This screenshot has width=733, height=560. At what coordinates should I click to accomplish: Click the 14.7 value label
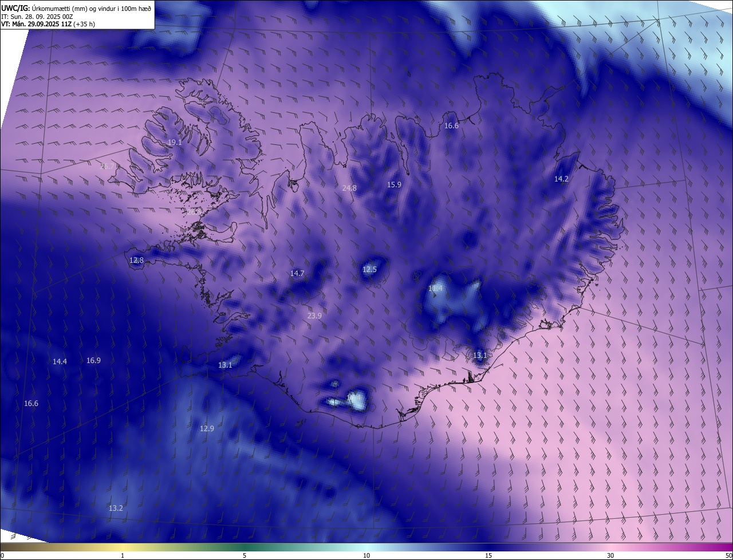click(297, 273)
